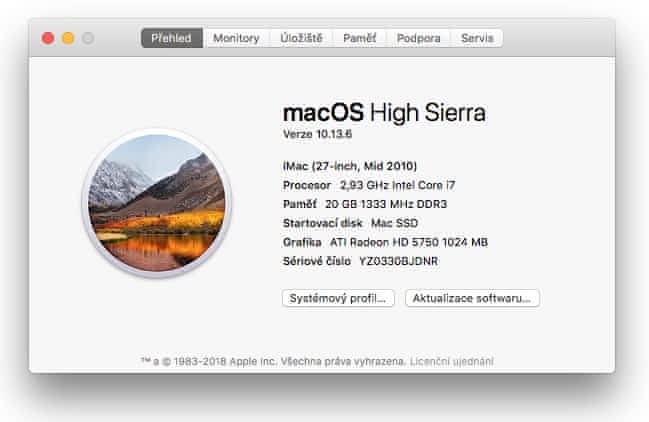Select the Úložiště tab

coord(301,38)
